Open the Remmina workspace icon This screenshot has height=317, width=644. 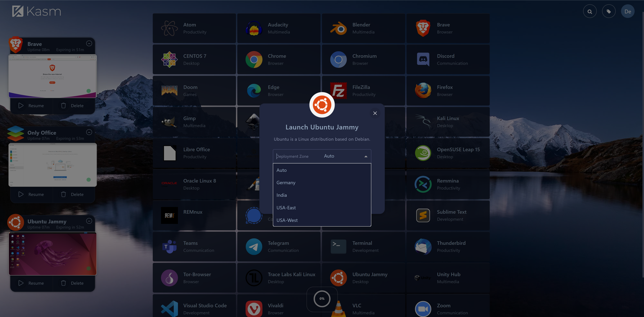tap(423, 184)
